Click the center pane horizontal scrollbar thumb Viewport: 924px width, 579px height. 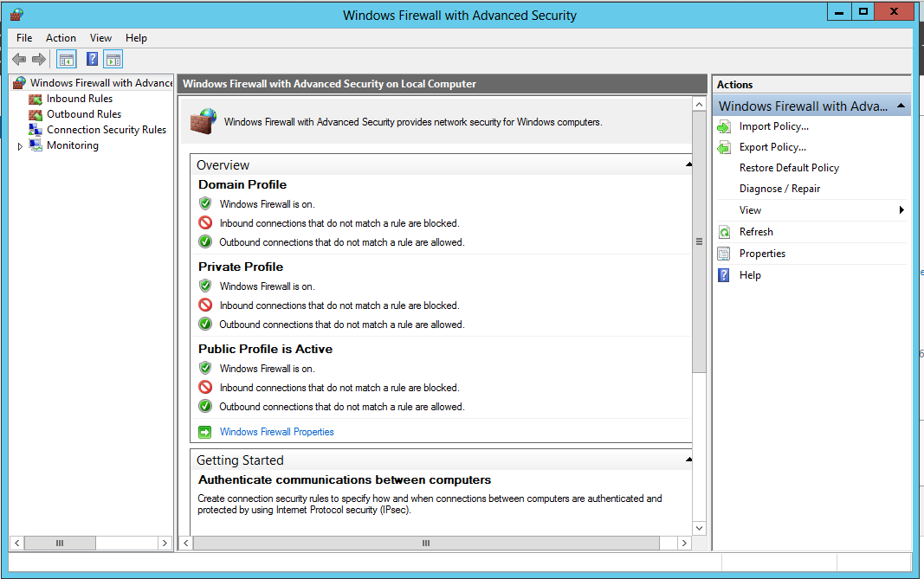pos(426,543)
